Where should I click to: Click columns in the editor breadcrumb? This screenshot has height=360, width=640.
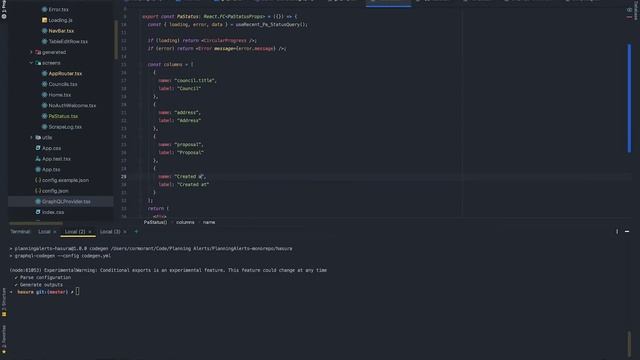[x=185, y=222]
